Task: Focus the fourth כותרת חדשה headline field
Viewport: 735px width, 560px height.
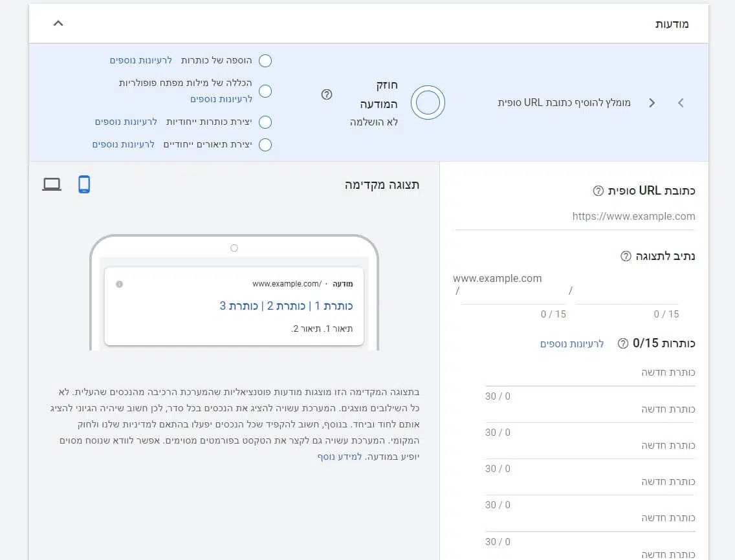Action: (x=590, y=482)
